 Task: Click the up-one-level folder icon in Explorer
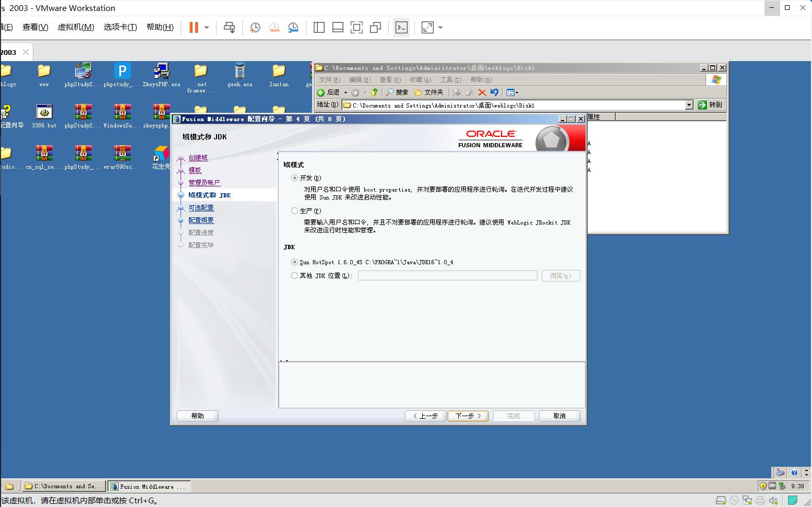tap(374, 92)
